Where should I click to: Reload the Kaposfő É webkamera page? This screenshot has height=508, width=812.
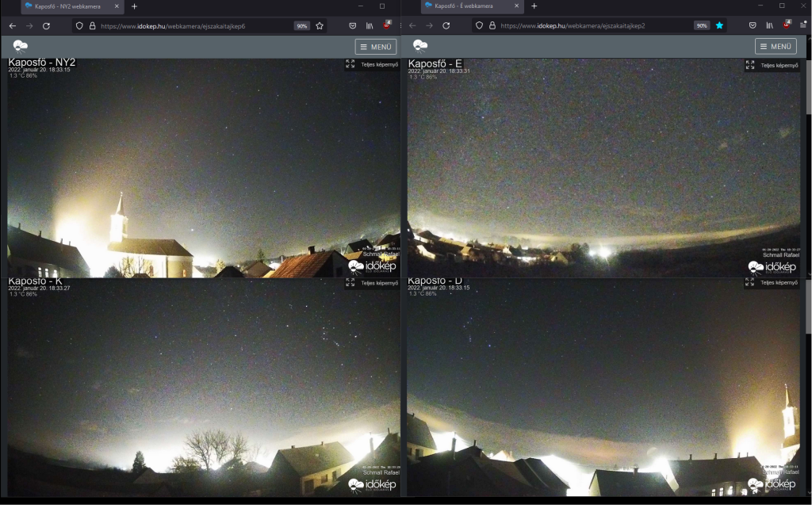pyautogui.click(x=446, y=25)
